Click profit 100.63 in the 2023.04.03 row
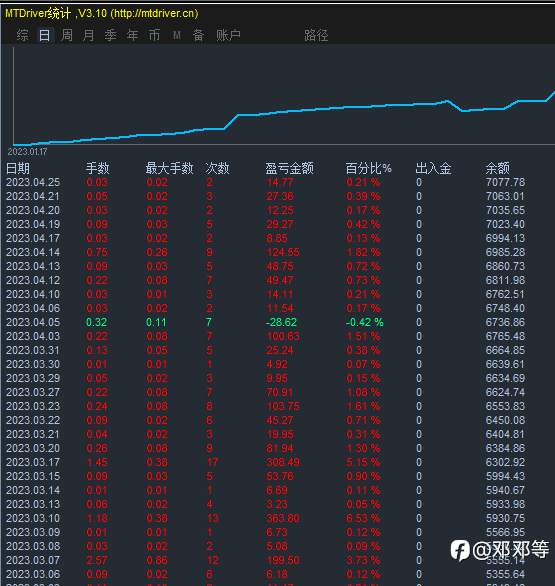This screenshot has height=586, width=555. pos(283,336)
